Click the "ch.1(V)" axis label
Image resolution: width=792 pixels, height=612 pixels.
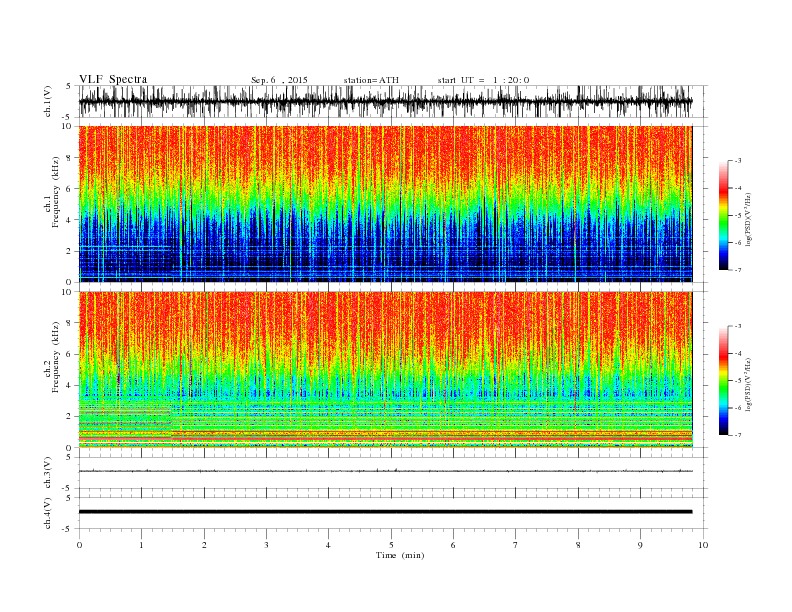point(48,102)
